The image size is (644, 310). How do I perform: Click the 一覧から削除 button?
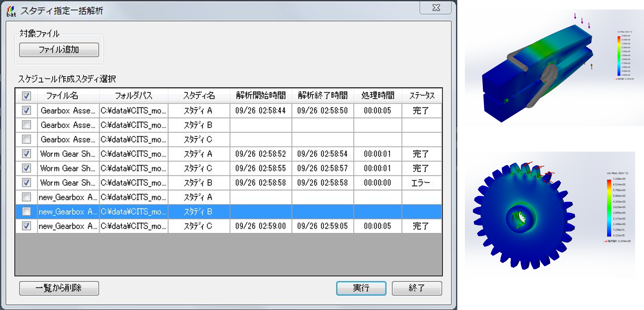[x=59, y=288]
